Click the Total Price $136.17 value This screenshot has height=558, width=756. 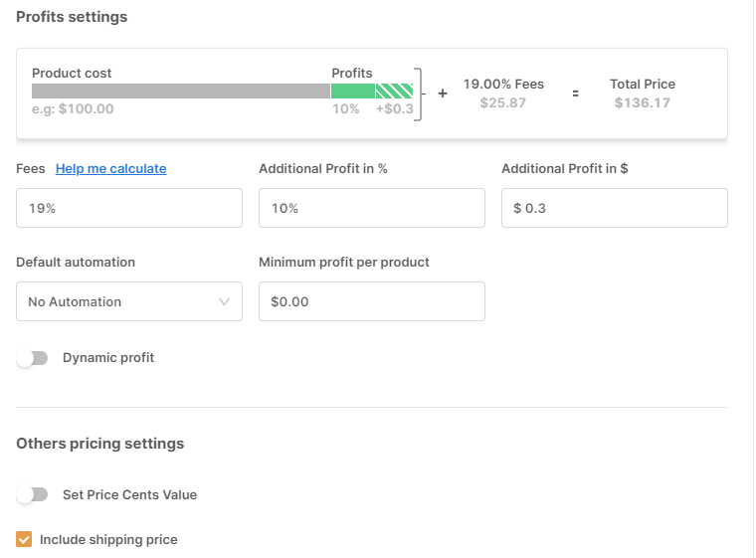coord(642,102)
